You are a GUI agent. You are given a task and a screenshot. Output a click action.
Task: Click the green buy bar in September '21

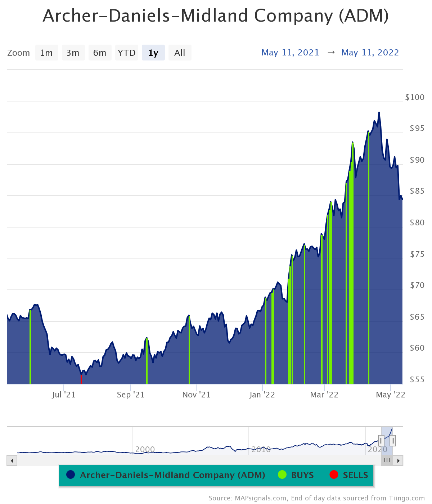pyautogui.click(x=147, y=361)
